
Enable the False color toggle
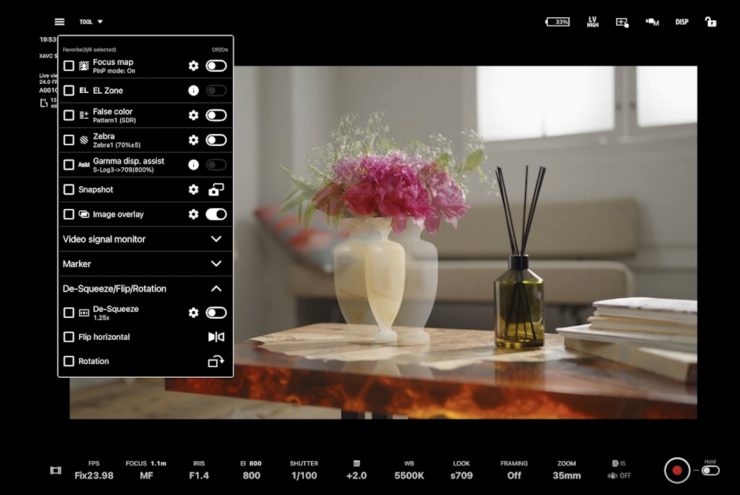[x=216, y=116]
